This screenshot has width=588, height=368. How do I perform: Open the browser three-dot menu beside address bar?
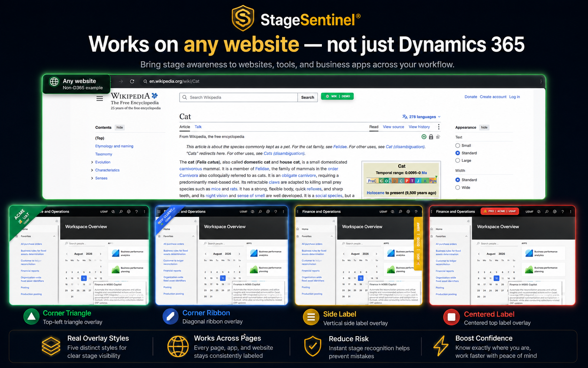click(541, 81)
